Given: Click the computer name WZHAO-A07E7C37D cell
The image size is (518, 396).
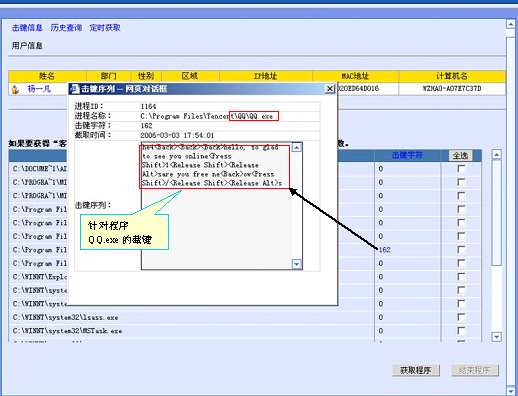Looking at the screenshot, I should point(452,89).
